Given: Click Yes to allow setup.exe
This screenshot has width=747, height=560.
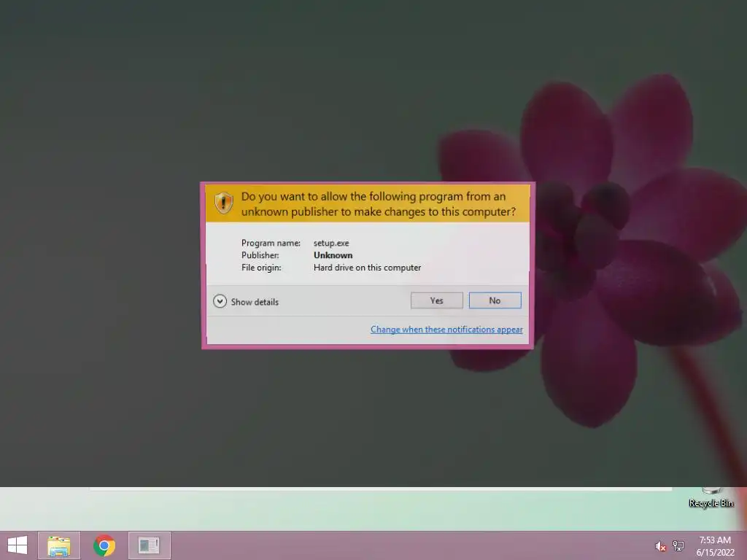Looking at the screenshot, I should 436,300.
